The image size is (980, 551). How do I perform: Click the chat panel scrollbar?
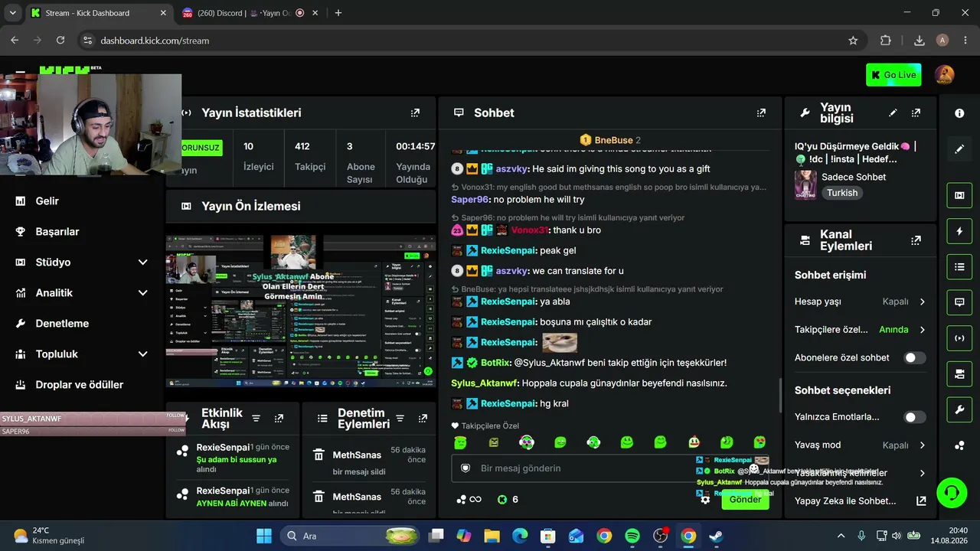pyautogui.click(x=780, y=394)
